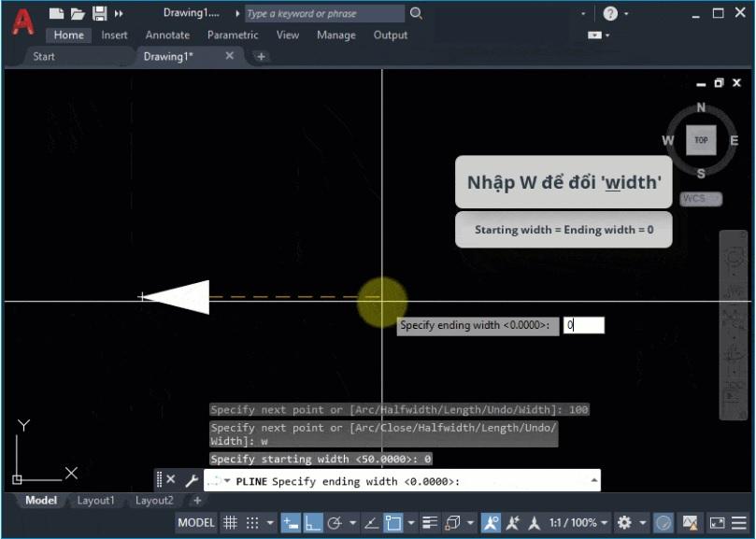Switch to the Model layout tab
The height and width of the screenshot is (539, 756).
(x=41, y=501)
